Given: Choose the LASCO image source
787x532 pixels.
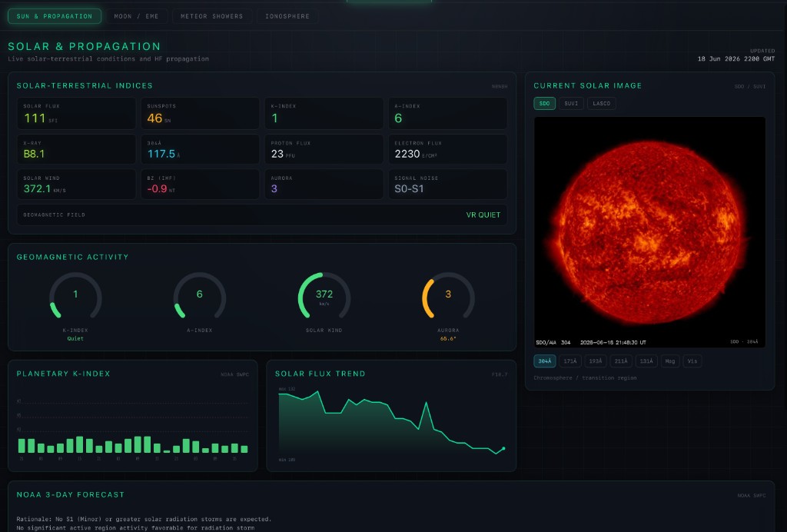Looking at the screenshot, I should [x=601, y=103].
